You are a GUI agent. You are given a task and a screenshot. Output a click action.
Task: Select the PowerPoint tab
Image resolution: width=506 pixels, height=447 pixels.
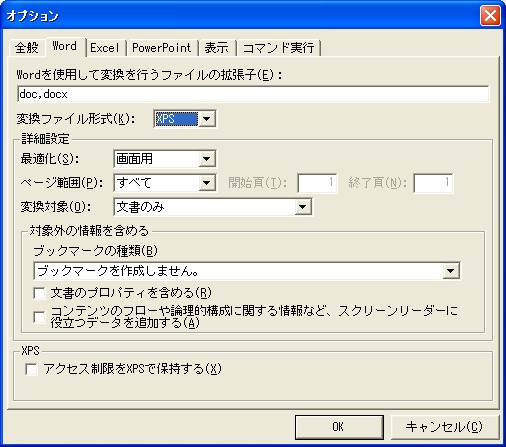pos(162,48)
